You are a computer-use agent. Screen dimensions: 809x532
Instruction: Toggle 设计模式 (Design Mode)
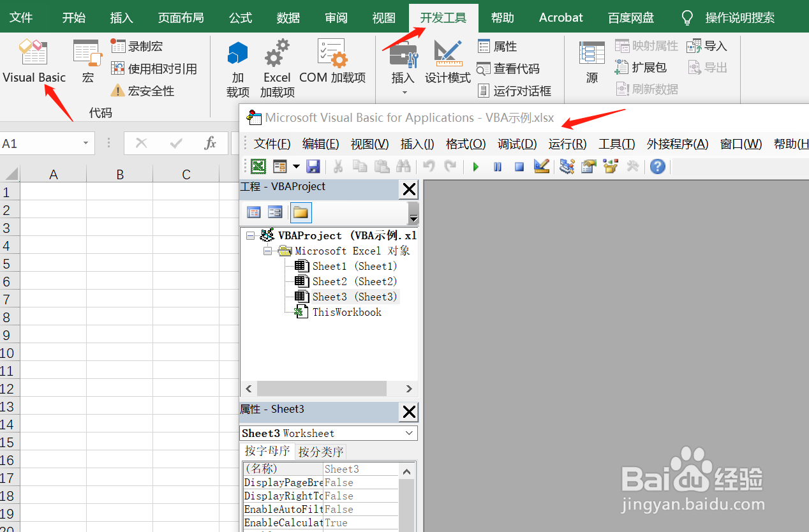(448, 62)
